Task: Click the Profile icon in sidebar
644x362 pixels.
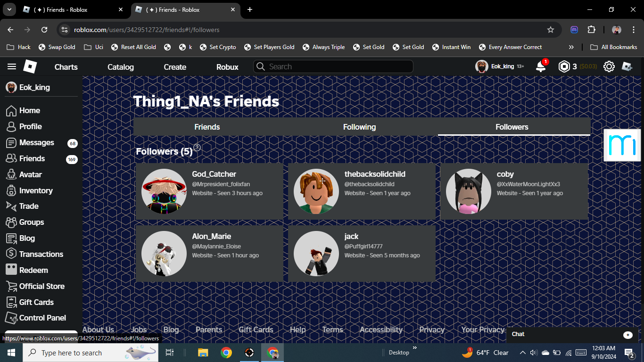Action: pos(11,127)
